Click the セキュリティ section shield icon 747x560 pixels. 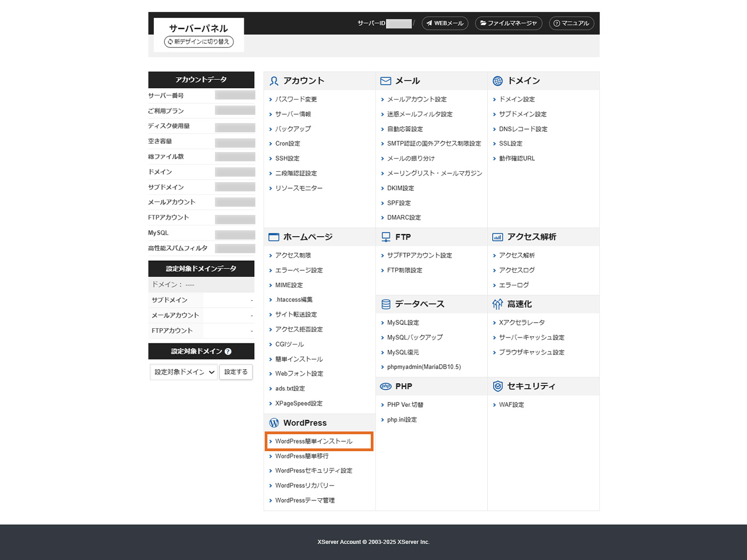pyautogui.click(x=498, y=386)
